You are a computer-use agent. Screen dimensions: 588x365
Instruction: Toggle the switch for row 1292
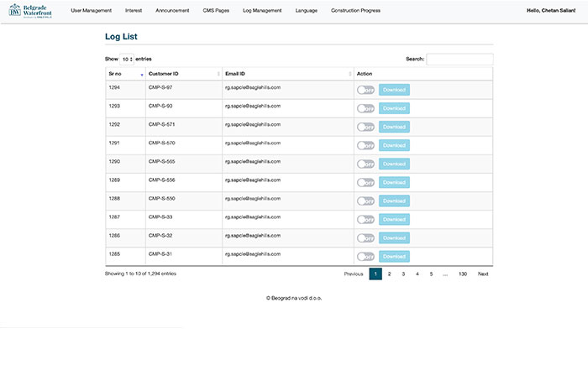pos(365,127)
